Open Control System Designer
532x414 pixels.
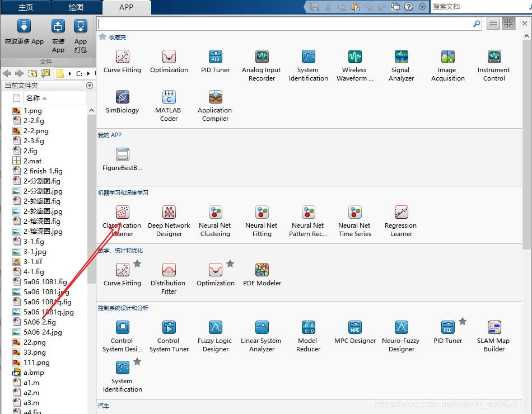122,336
